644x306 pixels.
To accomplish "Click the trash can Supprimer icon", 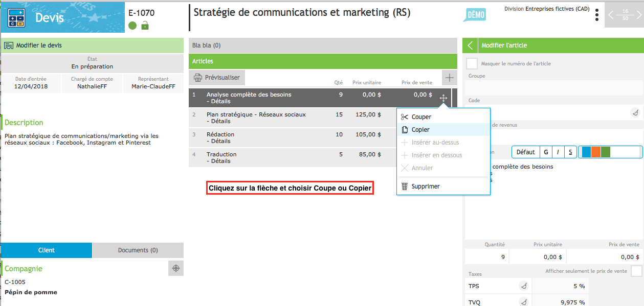I will [404, 186].
